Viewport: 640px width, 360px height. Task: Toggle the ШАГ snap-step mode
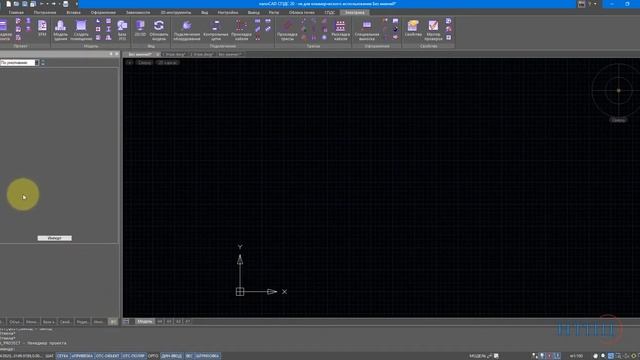pyautogui.click(x=49, y=356)
